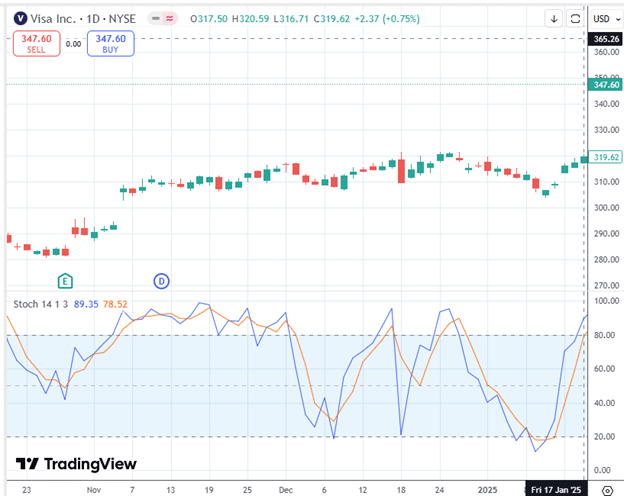The image size is (624, 496).
Task: Open the USD currency dropdown
Action: coord(606,19)
